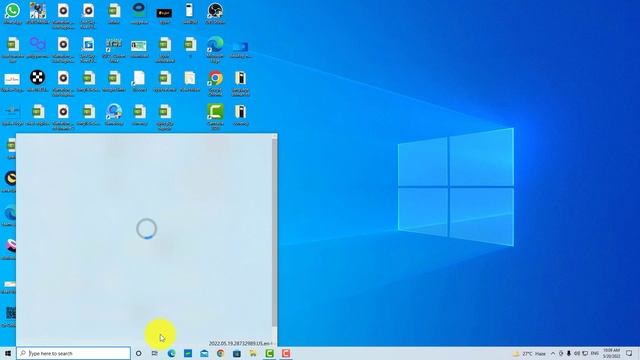Image resolution: width=640 pixels, height=360 pixels.
Task: Open the WhatsApp desktop shortcut
Action: click(x=13, y=13)
